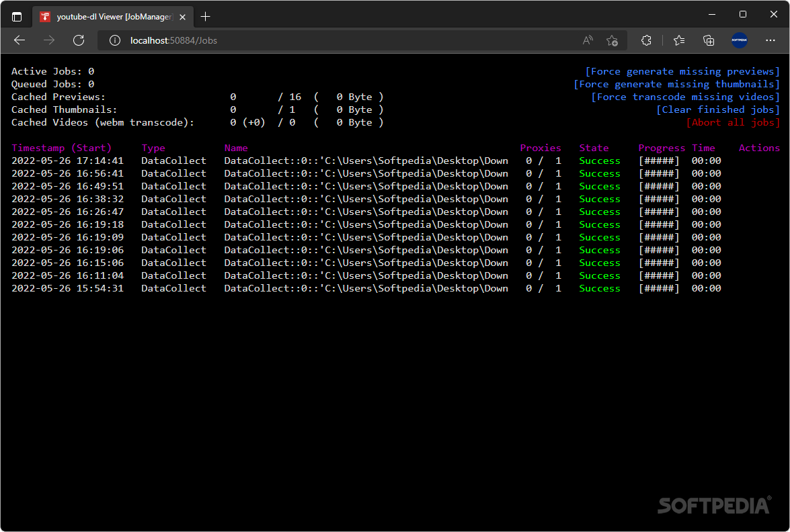790x532 pixels.
Task: View site information icon in address bar
Action: pyautogui.click(x=115, y=40)
